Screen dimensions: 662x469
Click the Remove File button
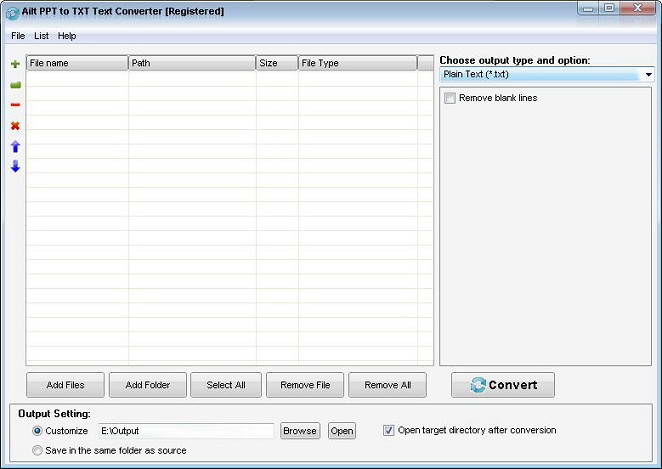[x=305, y=385]
